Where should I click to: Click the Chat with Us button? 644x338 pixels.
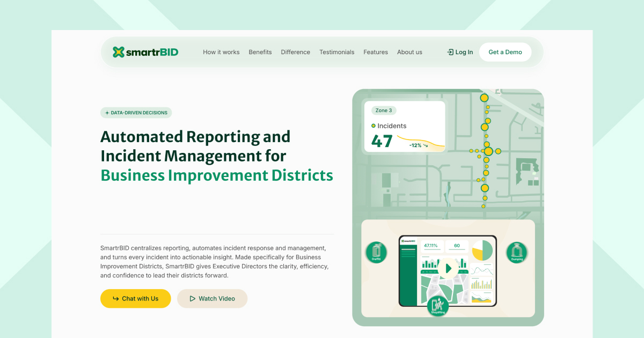coord(136,299)
